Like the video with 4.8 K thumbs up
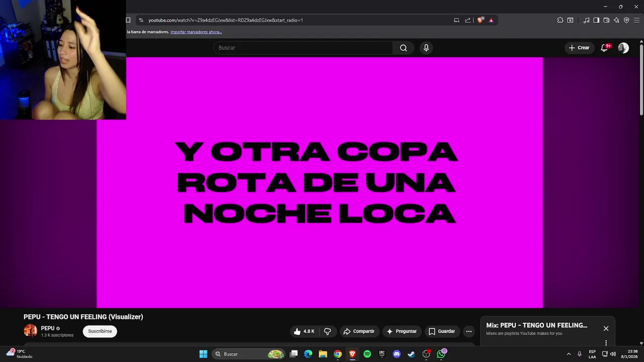This screenshot has height=362, width=644. pos(304,331)
